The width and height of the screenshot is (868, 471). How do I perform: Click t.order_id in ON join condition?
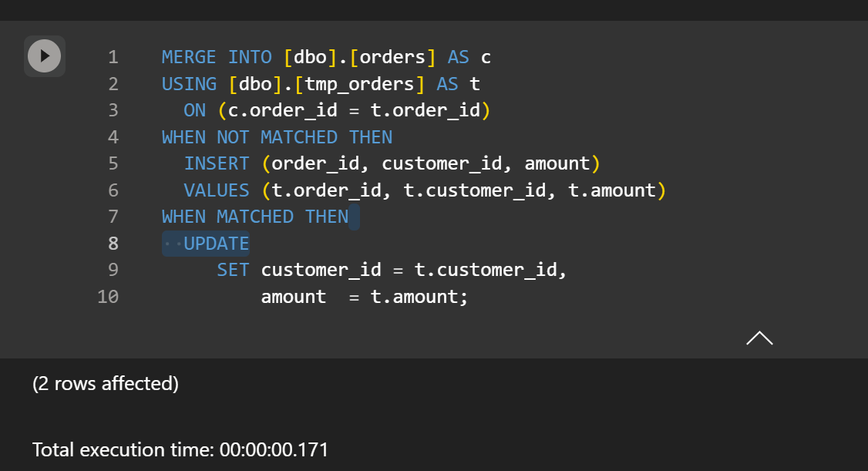pos(426,110)
